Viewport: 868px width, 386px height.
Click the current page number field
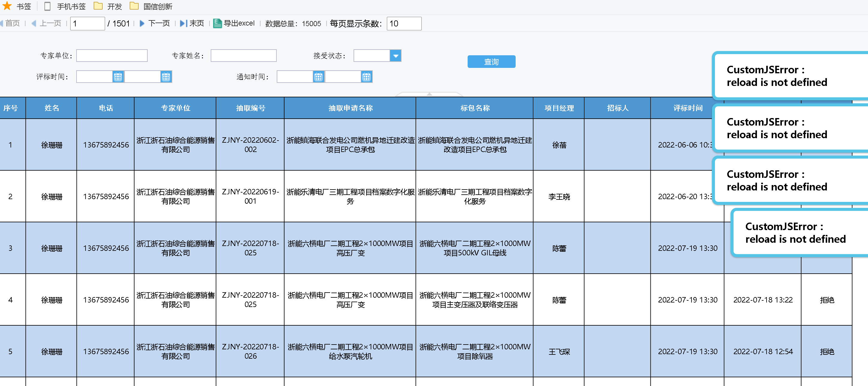point(87,24)
